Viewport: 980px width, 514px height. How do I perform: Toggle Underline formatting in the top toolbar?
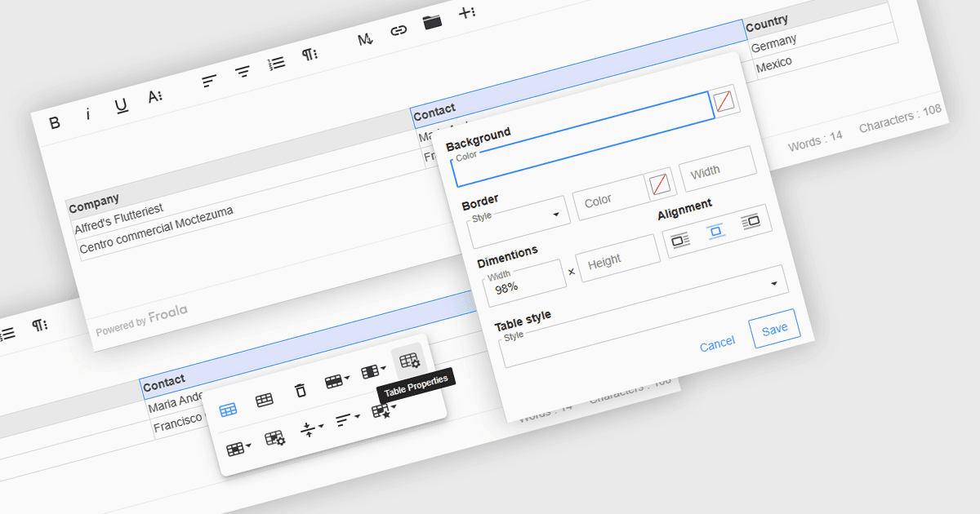122,106
